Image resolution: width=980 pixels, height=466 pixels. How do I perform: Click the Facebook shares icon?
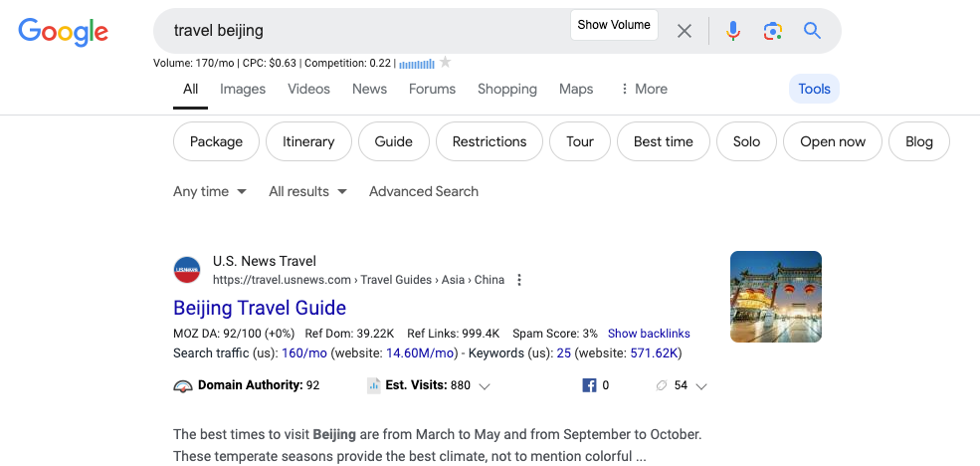pos(589,385)
